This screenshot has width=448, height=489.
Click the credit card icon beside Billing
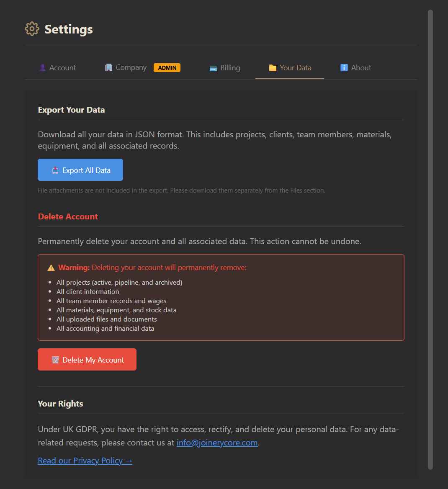213,68
